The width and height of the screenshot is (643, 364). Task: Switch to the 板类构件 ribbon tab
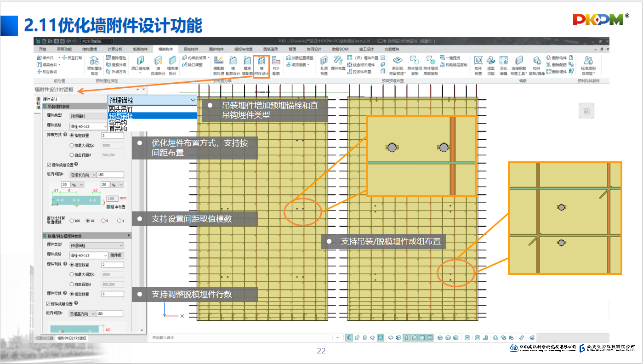[140, 49]
